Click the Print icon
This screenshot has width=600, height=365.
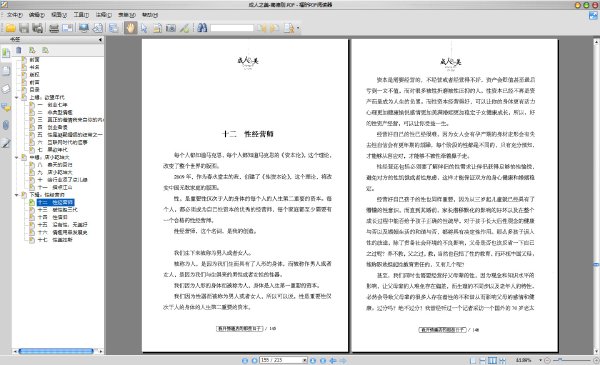[x=54, y=28]
